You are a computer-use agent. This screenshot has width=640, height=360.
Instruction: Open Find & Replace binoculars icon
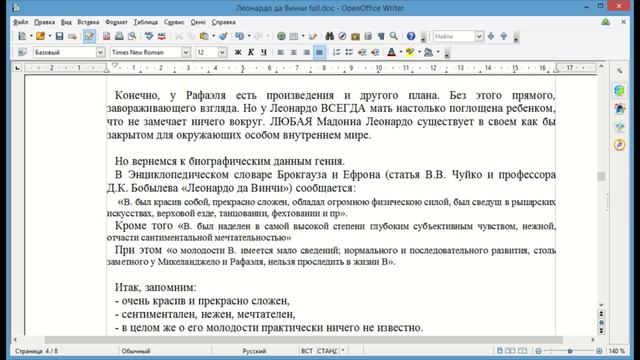pos(329,36)
